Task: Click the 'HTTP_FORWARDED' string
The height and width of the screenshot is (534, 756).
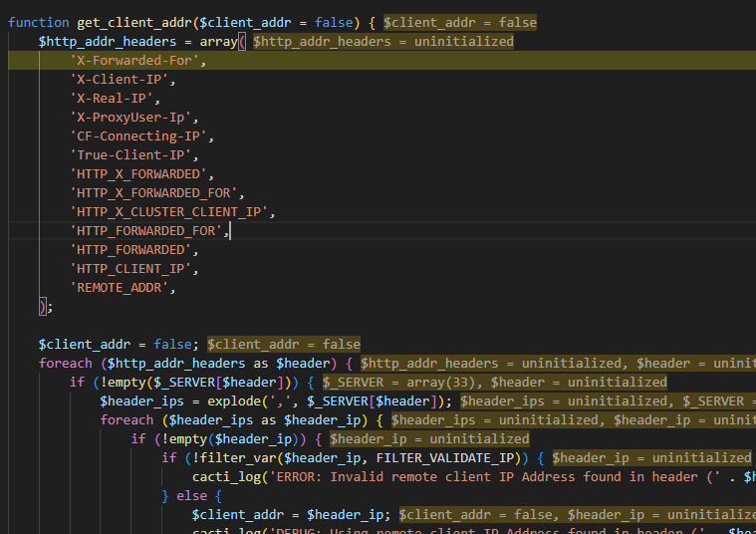Action: [x=130, y=250]
